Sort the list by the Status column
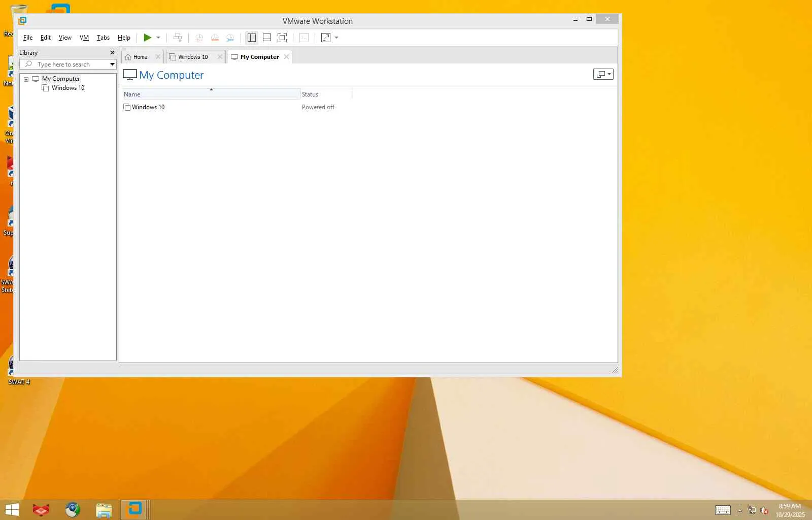 (326, 94)
